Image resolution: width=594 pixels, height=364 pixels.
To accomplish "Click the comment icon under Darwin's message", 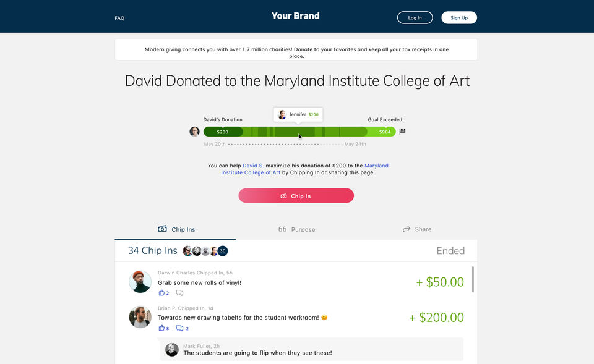I will [179, 293].
